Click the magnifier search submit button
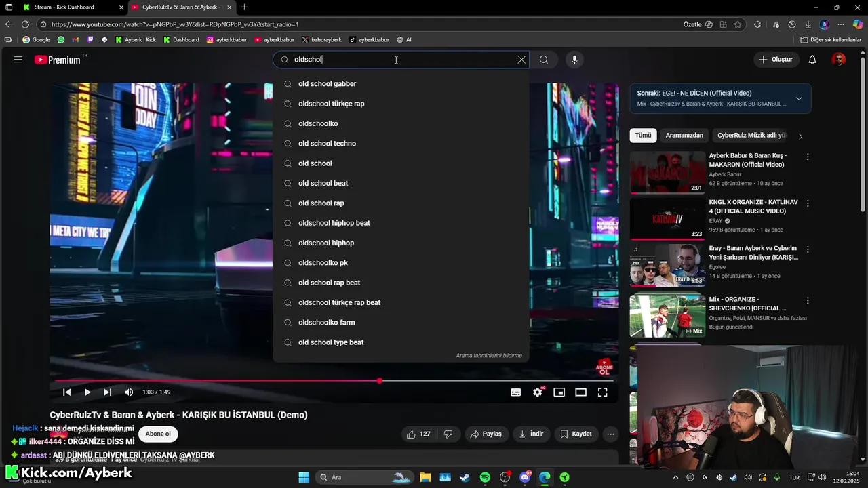Image resolution: width=868 pixels, height=488 pixels. click(x=544, y=60)
